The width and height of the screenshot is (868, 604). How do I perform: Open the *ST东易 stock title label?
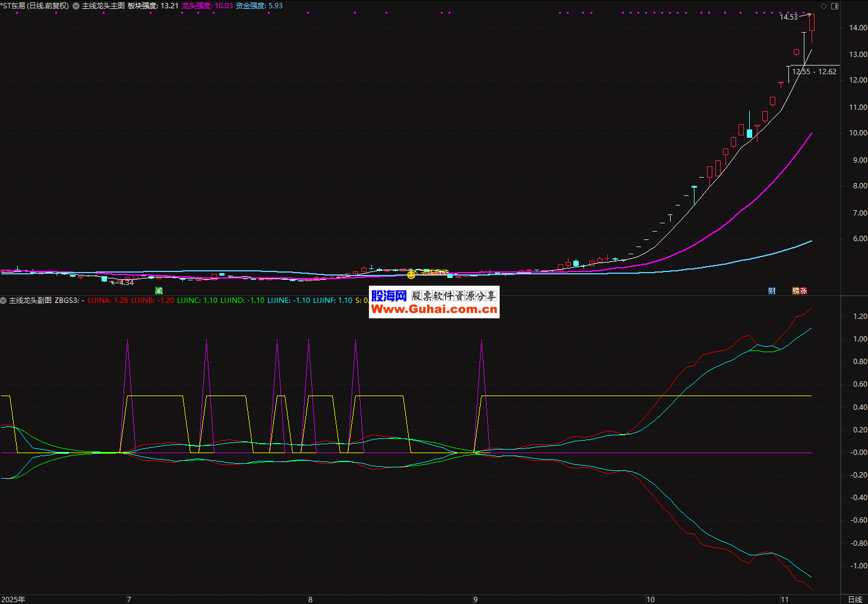(x=34, y=6)
